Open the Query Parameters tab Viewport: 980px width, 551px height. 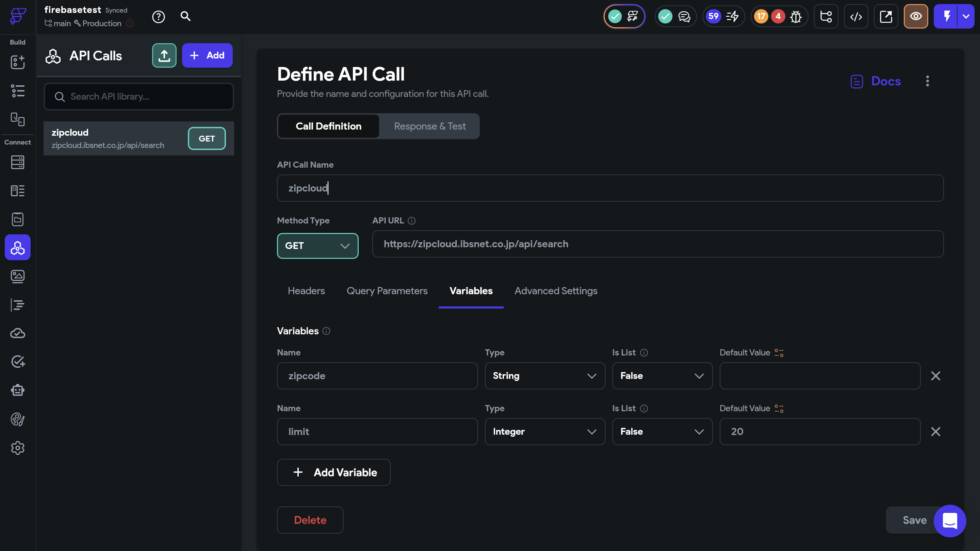tap(387, 291)
